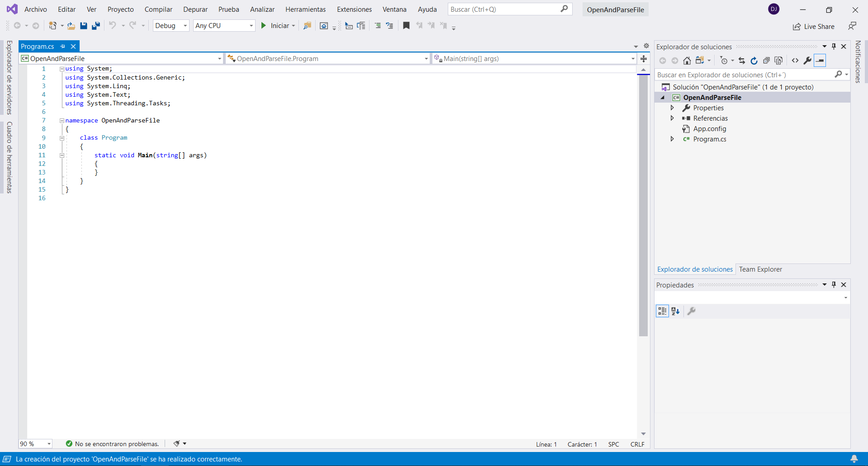Viewport: 868px width, 466px height.
Task: Toggle categorized view in Propiedades panel
Action: pyautogui.click(x=662, y=311)
